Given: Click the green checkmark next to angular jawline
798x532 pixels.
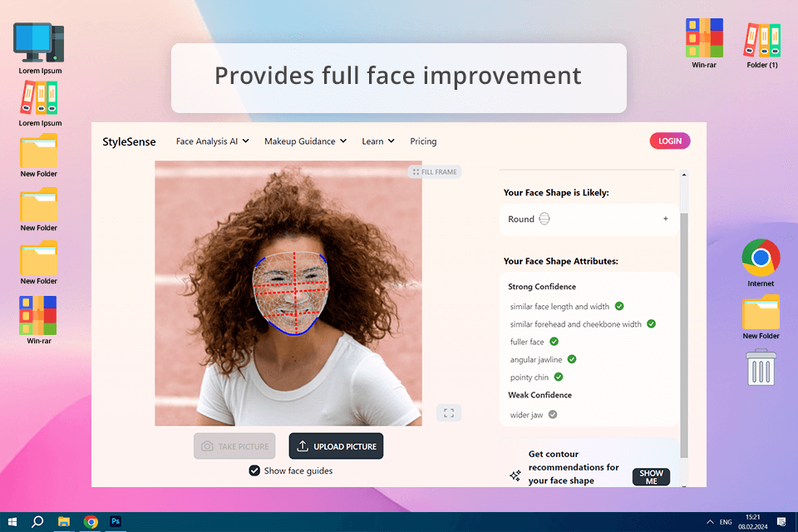Looking at the screenshot, I should coord(572,359).
